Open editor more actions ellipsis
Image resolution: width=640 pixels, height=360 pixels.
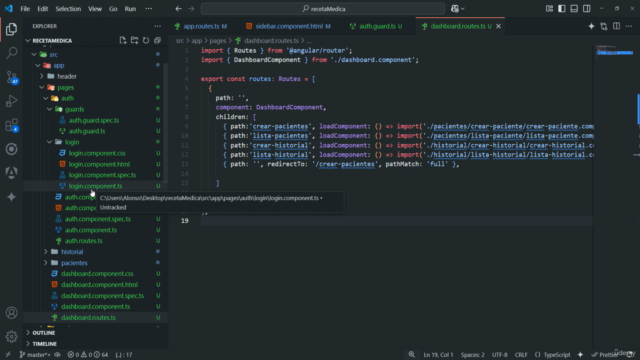click(x=629, y=26)
